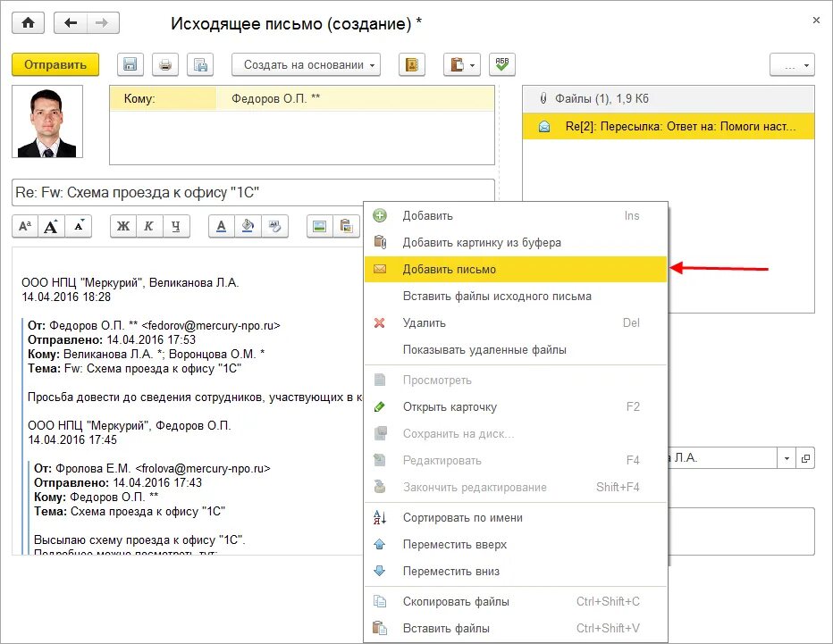
Task: Choose Редактировать menu entry
Action: [x=516, y=460]
